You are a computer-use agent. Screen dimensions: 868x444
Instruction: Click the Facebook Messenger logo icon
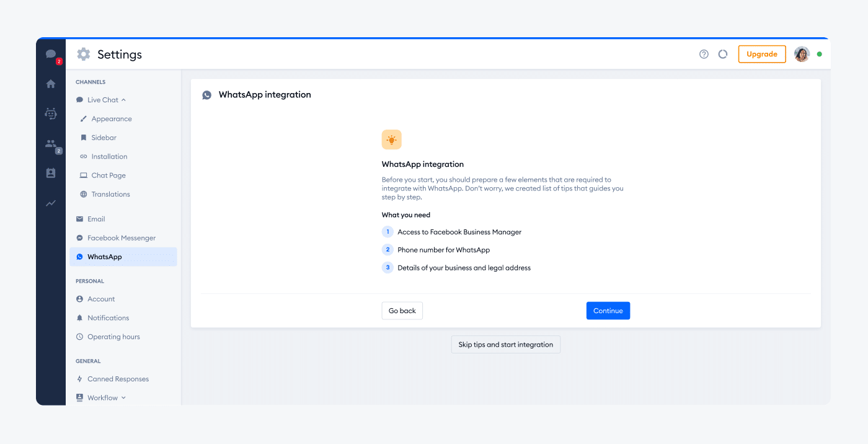[79, 238]
